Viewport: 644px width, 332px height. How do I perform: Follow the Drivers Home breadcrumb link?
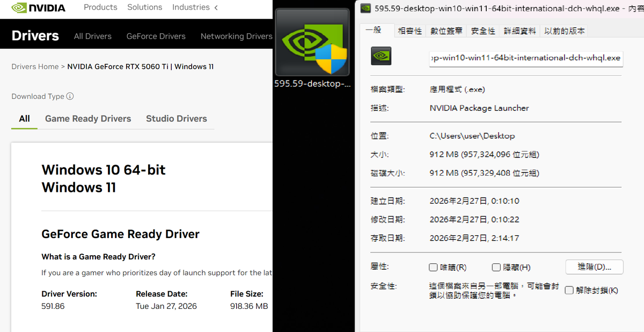click(35, 67)
